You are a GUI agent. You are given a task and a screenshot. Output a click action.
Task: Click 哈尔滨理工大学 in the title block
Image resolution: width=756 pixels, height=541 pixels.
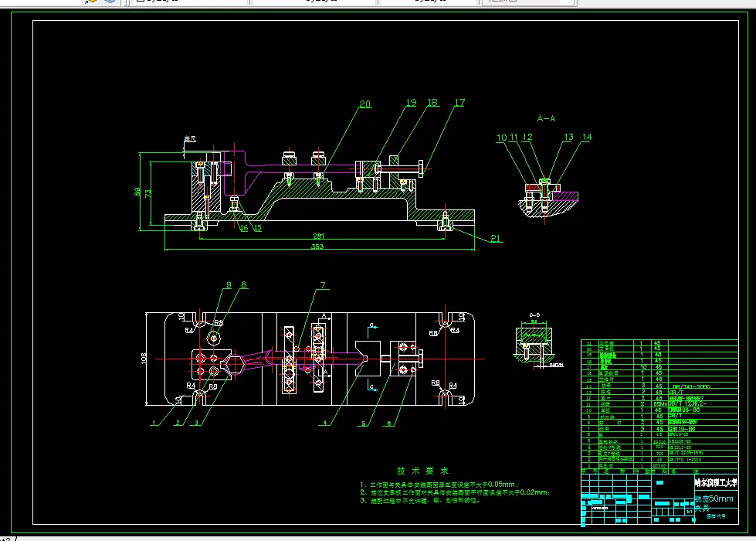(716, 482)
